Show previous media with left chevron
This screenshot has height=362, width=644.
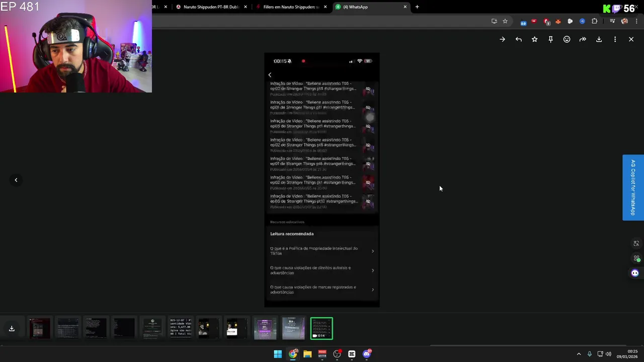click(x=16, y=180)
